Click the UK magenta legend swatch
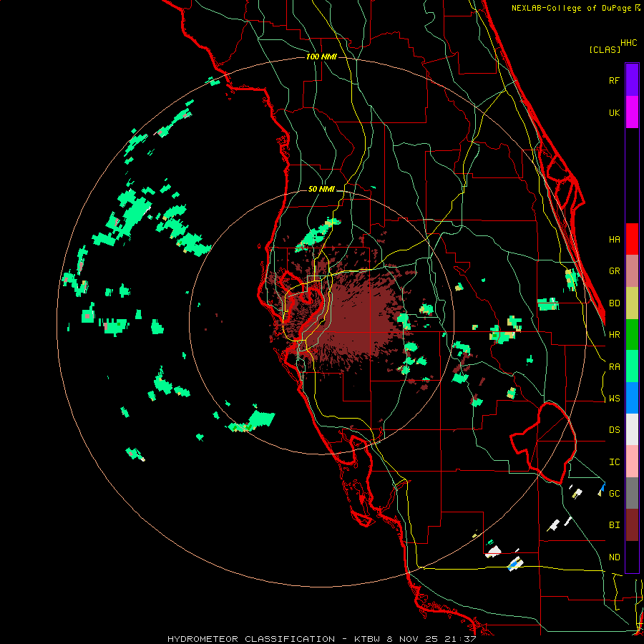Viewport: 644px width, 644px height. [x=632, y=112]
